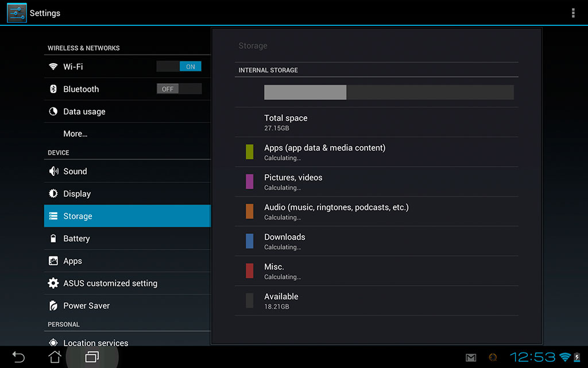Open the three-dot overflow menu

click(572, 13)
